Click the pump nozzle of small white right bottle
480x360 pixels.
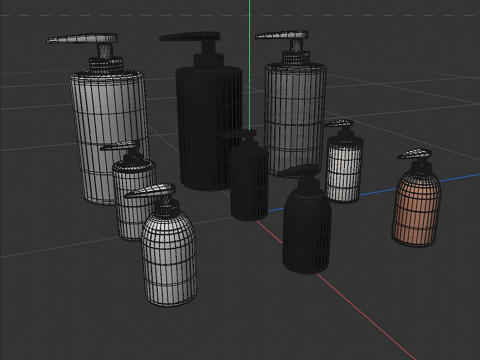(339, 123)
